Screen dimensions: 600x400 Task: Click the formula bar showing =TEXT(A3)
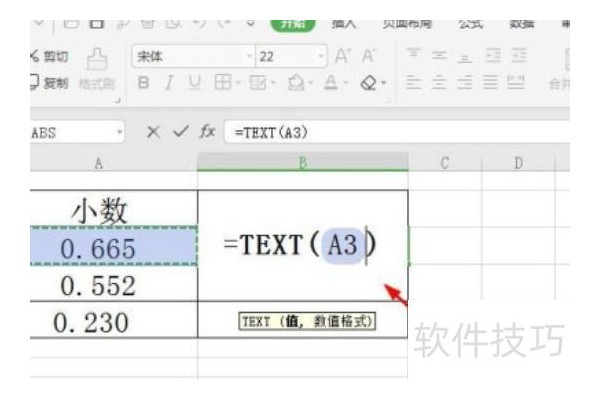click(397, 132)
